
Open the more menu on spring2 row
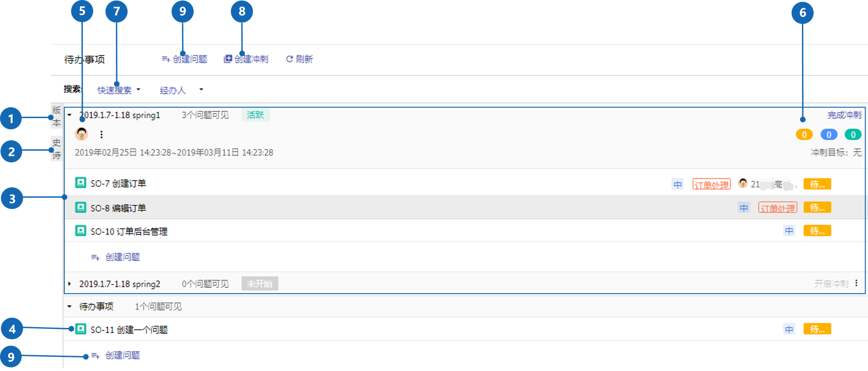pyautogui.click(x=856, y=283)
